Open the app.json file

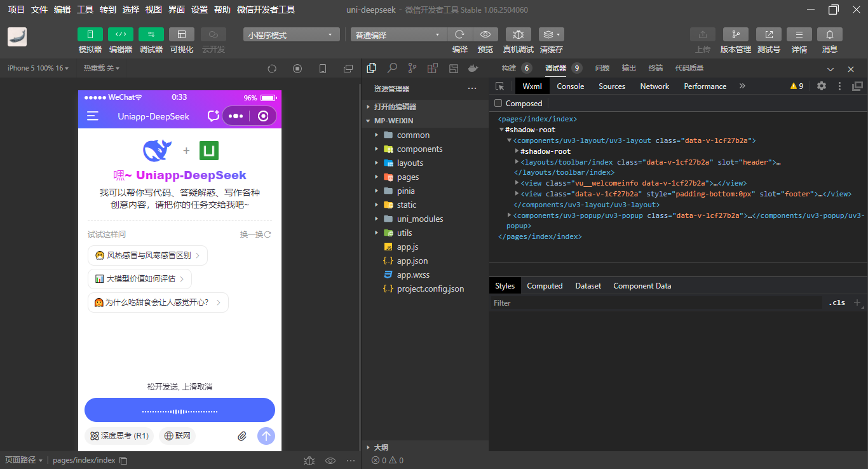(412, 261)
